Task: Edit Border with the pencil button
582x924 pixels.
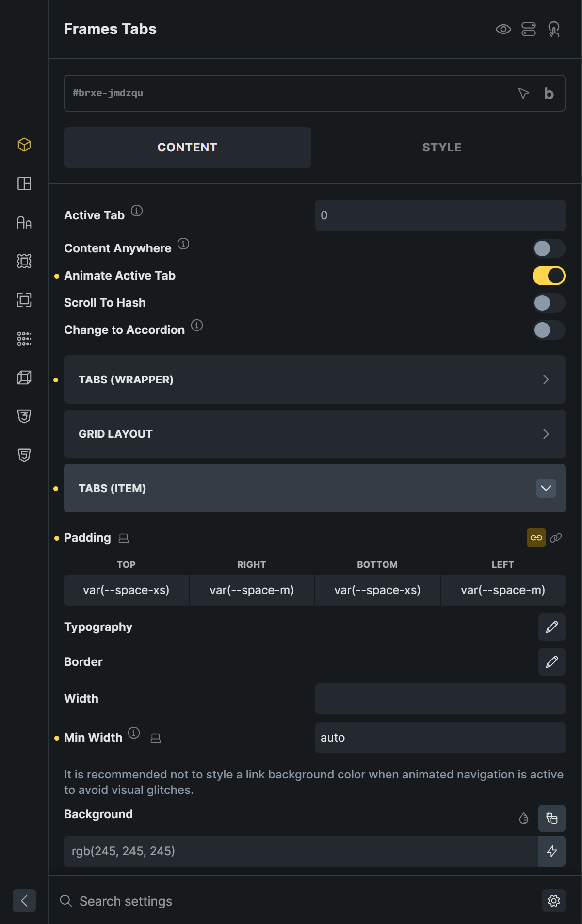Action: point(552,662)
